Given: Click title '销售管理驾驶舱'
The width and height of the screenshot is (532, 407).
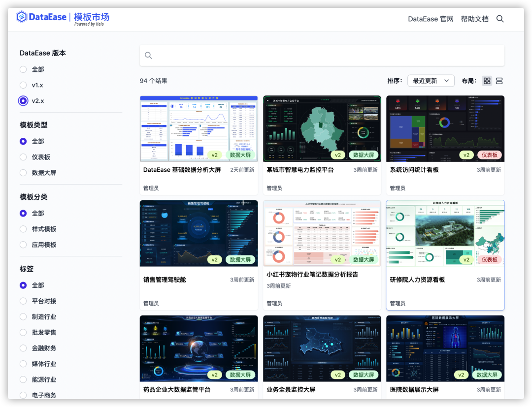Looking at the screenshot, I should coord(165,280).
